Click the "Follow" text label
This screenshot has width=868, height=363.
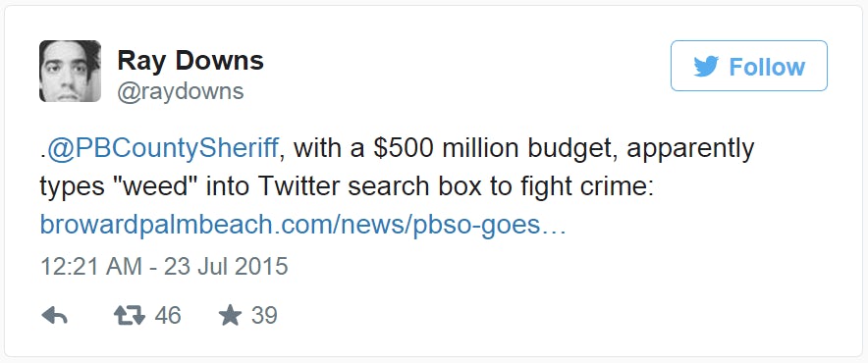click(x=767, y=67)
